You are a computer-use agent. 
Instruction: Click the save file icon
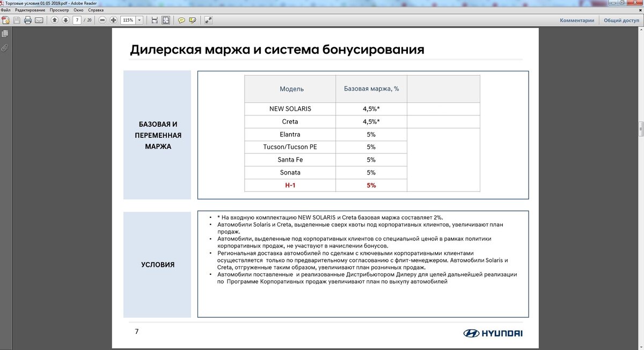click(x=17, y=20)
